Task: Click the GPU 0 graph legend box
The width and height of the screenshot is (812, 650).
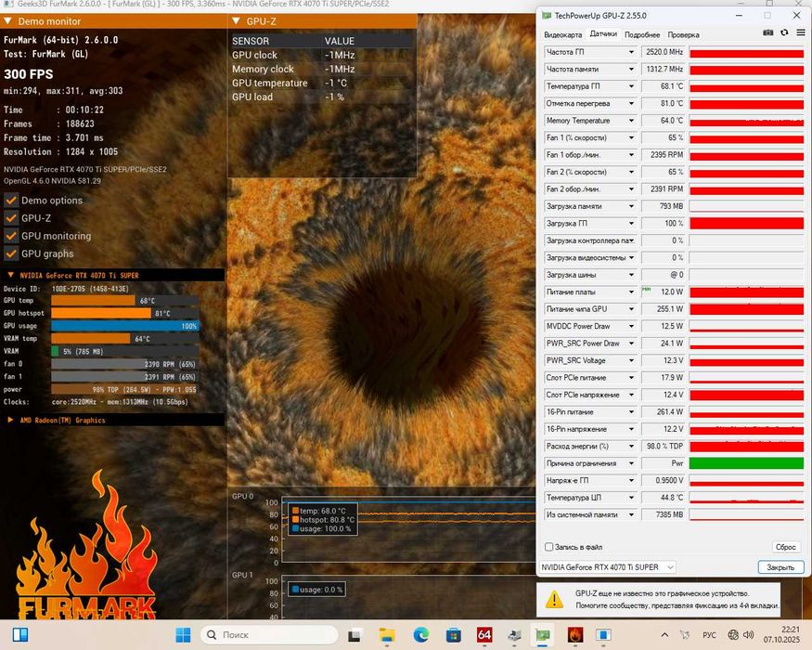Action: tap(322, 519)
